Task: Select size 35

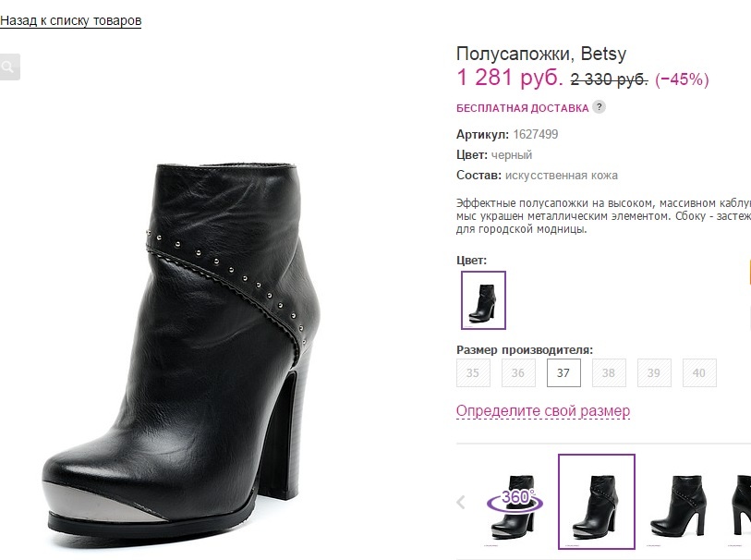Action: 473,373
